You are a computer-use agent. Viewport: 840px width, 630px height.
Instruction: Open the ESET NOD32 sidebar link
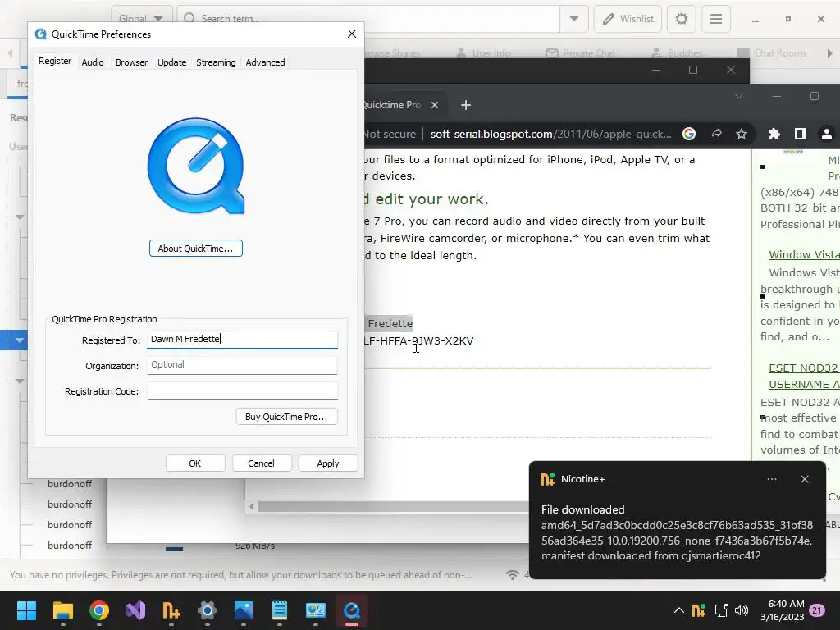coord(804,376)
